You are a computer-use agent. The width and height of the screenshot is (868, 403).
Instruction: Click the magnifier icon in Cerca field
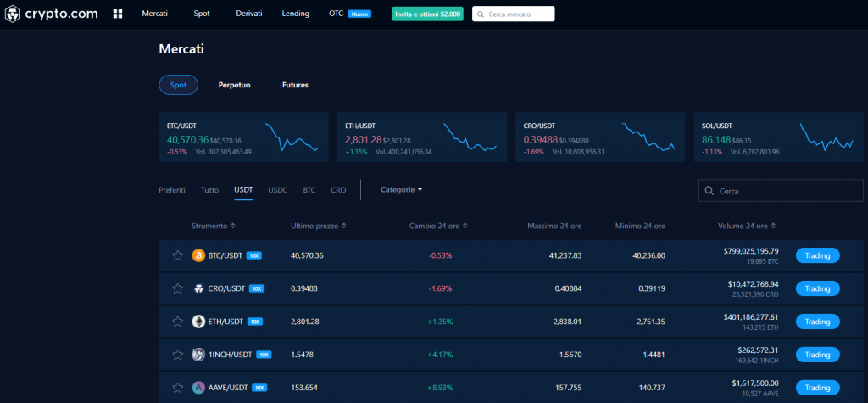pos(709,191)
